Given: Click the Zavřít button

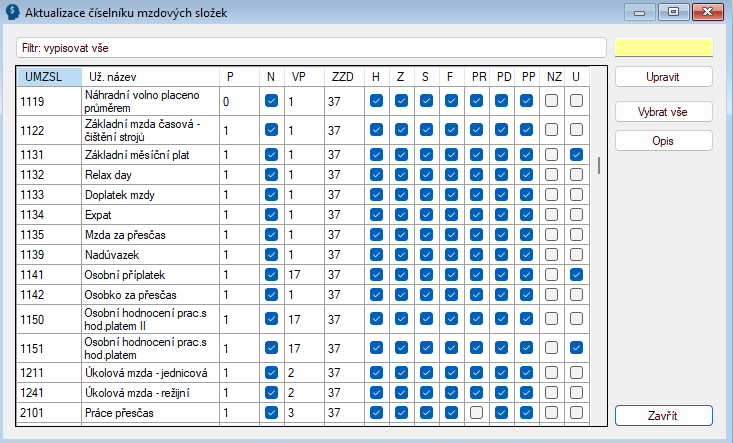Looking at the screenshot, I should (x=663, y=415).
